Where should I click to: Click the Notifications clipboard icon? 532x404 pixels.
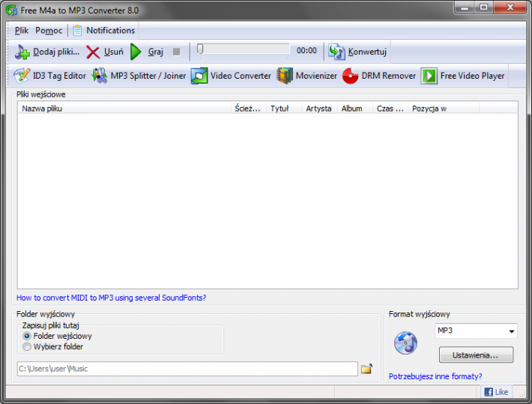tap(77, 31)
